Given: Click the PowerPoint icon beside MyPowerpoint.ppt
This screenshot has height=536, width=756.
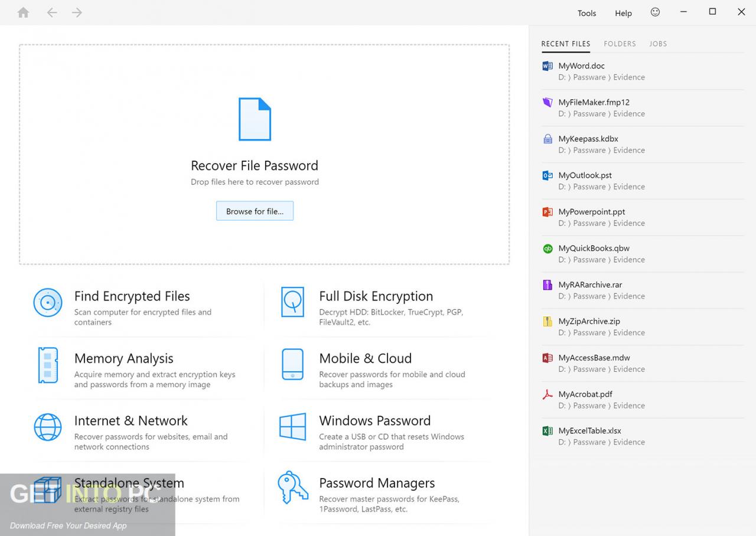Looking at the screenshot, I should [x=548, y=212].
